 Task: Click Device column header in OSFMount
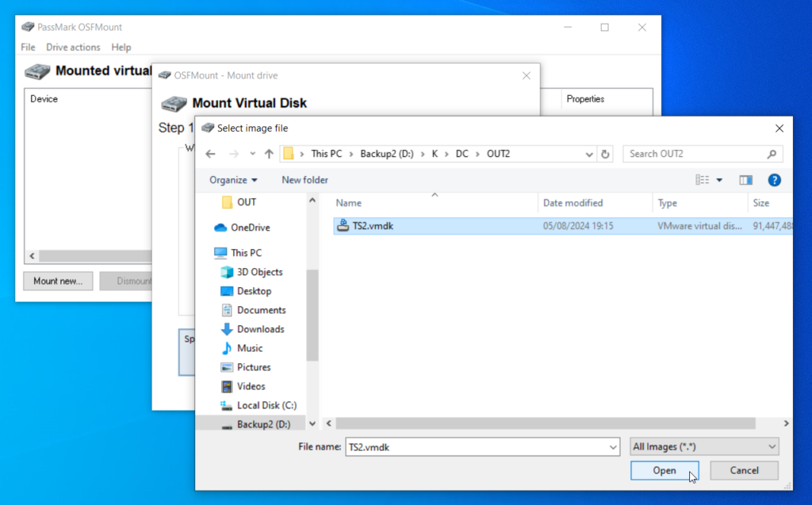[44, 99]
